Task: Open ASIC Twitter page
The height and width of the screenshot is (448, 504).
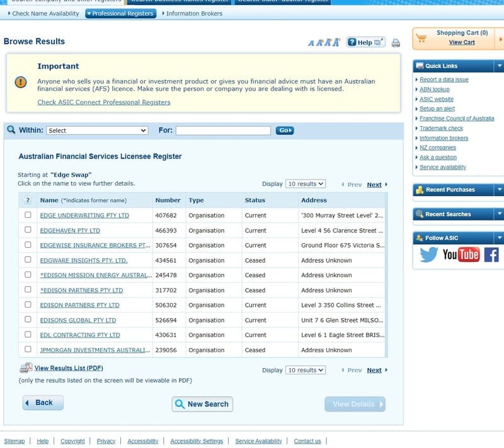Action: pyautogui.click(x=429, y=255)
